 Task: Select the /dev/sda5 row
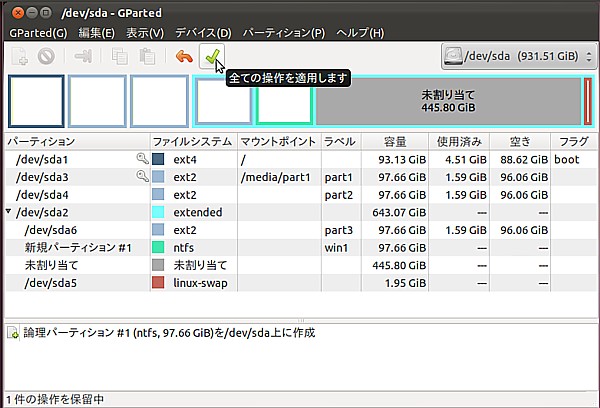point(302,282)
